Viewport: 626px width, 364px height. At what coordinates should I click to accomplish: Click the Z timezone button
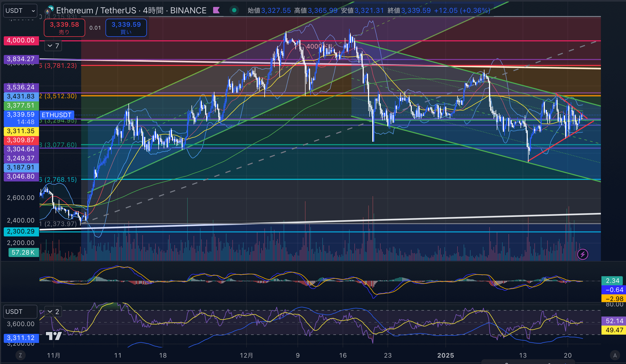coord(20,355)
